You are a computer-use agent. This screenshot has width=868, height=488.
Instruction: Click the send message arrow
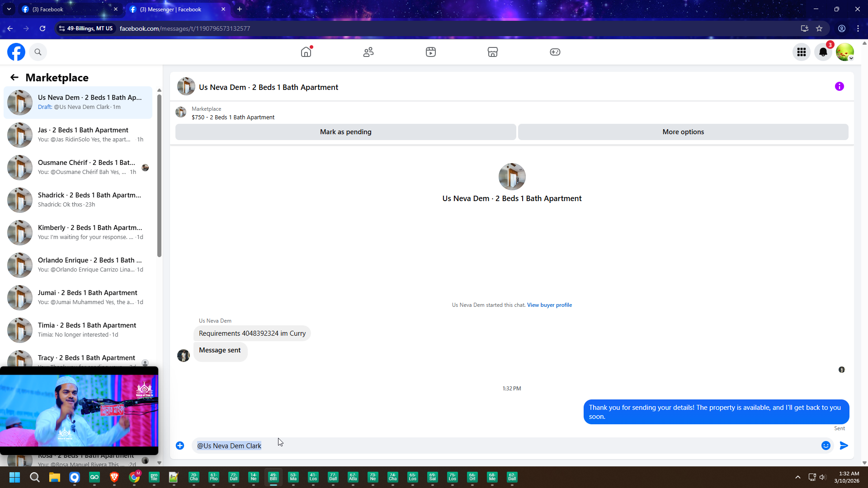coord(844,446)
